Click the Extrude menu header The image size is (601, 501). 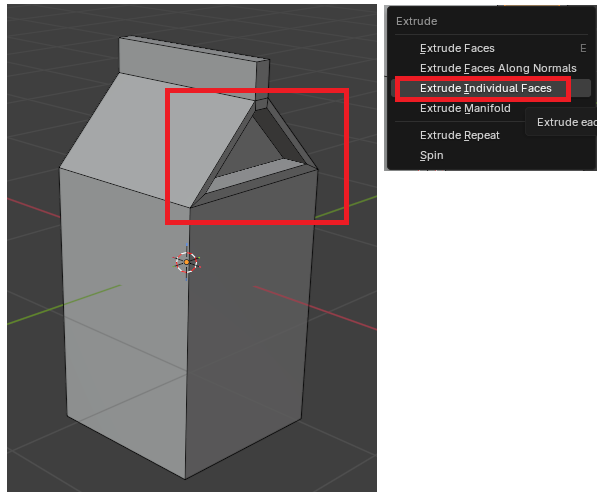pos(417,21)
